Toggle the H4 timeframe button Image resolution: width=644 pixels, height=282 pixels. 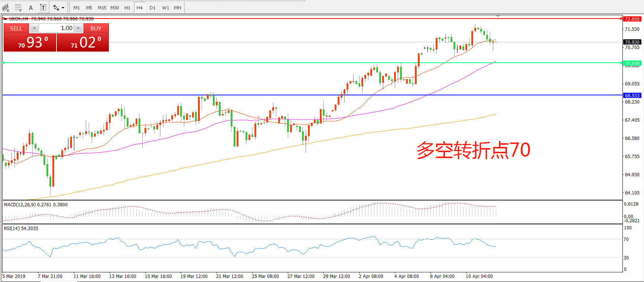(140, 7)
